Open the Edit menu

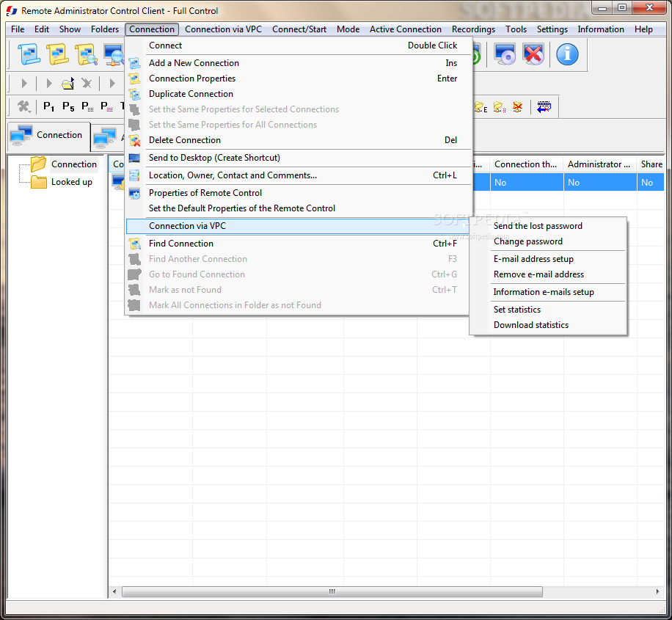click(42, 29)
